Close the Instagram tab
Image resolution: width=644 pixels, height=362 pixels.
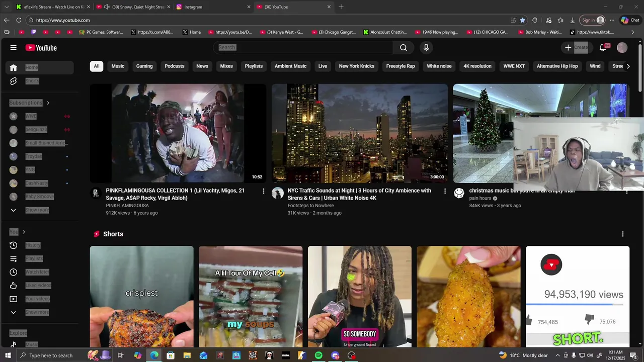249,7
